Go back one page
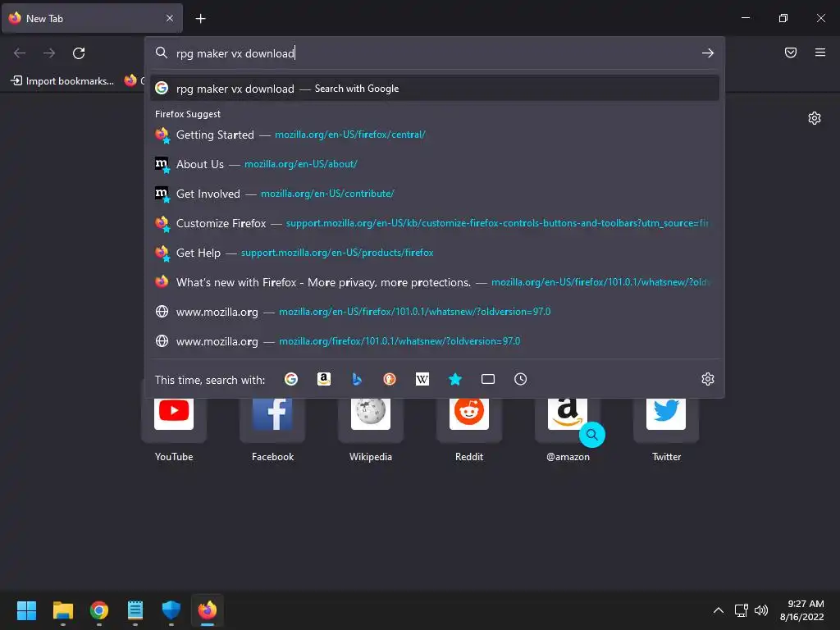Screen dimensions: 840x630 20,53
